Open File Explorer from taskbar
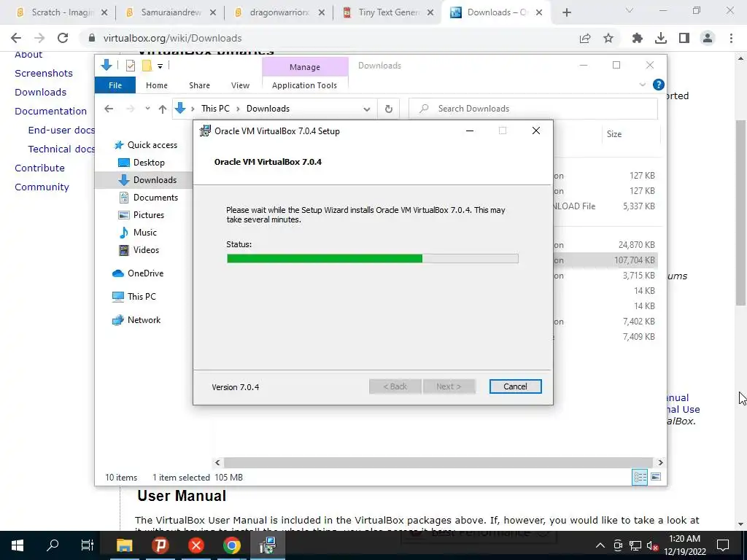 point(124,545)
